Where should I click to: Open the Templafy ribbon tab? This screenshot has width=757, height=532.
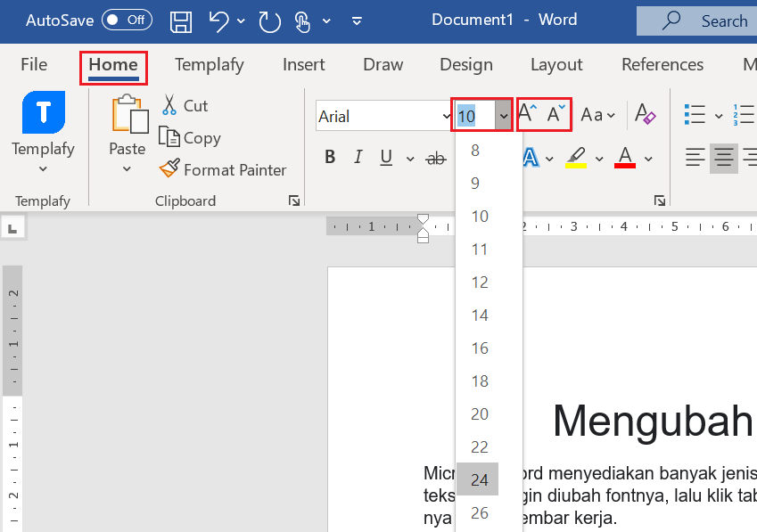click(210, 64)
